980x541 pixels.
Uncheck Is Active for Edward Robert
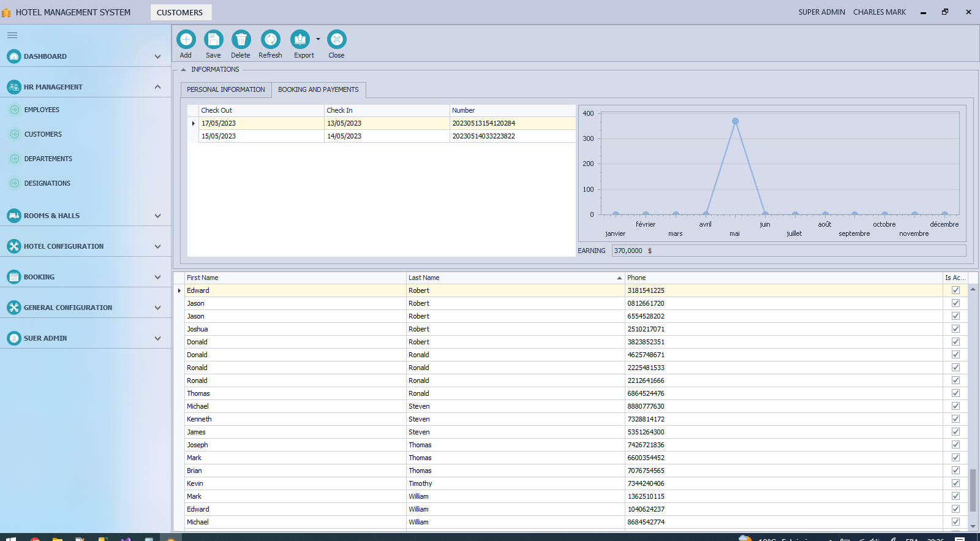point(956,290)
